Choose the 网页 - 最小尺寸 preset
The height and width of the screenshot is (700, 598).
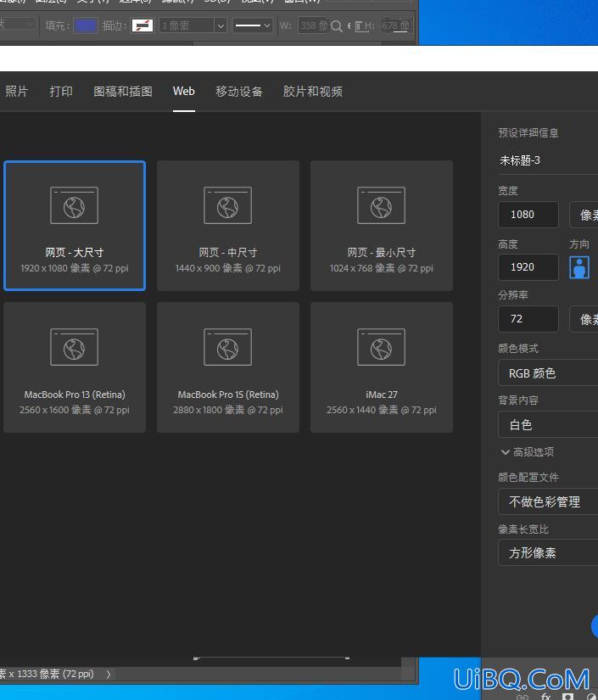(382, 226)
